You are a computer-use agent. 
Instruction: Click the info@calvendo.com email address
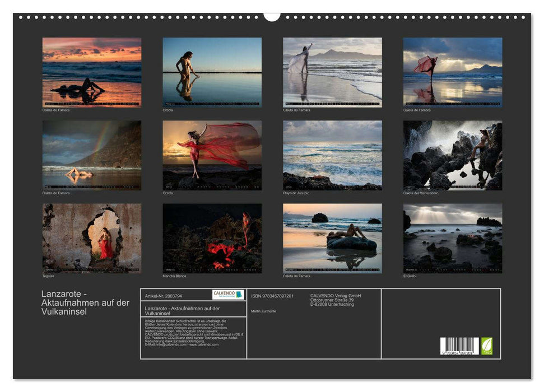171,344
